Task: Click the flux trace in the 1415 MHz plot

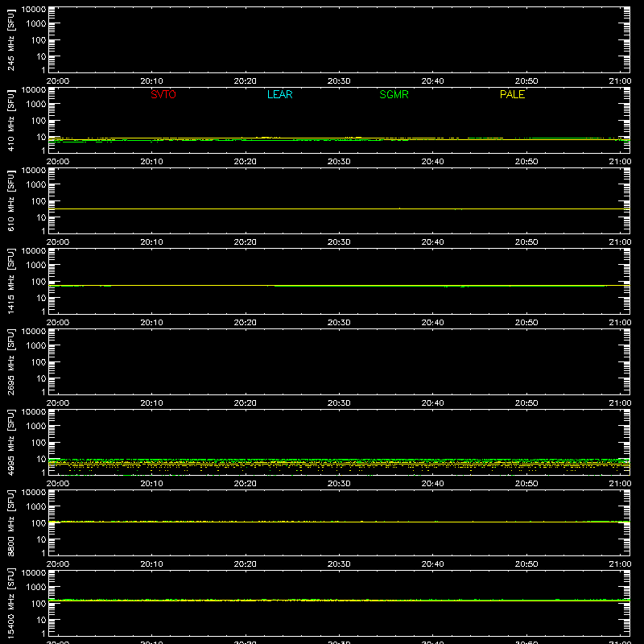Action: coord(339,286)
